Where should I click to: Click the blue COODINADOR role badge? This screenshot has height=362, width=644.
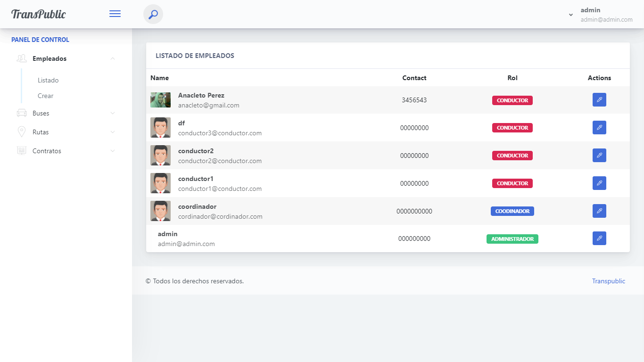512,211
